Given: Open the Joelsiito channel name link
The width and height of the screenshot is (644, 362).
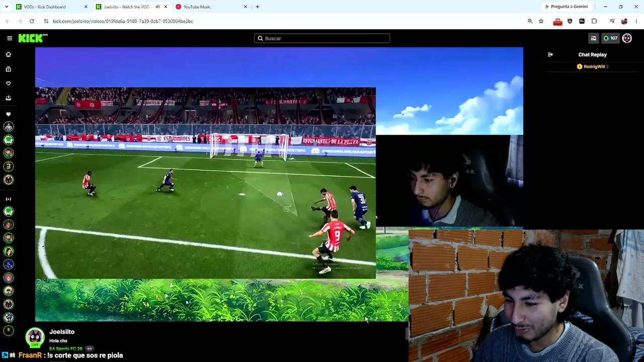Looking at the screenshot, I should pos(62,332).
